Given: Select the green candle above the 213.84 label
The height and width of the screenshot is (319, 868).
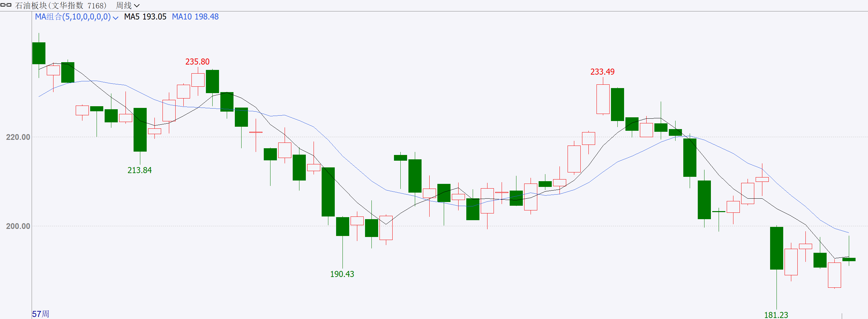Looking at the screenshot, I should (140, 129).
